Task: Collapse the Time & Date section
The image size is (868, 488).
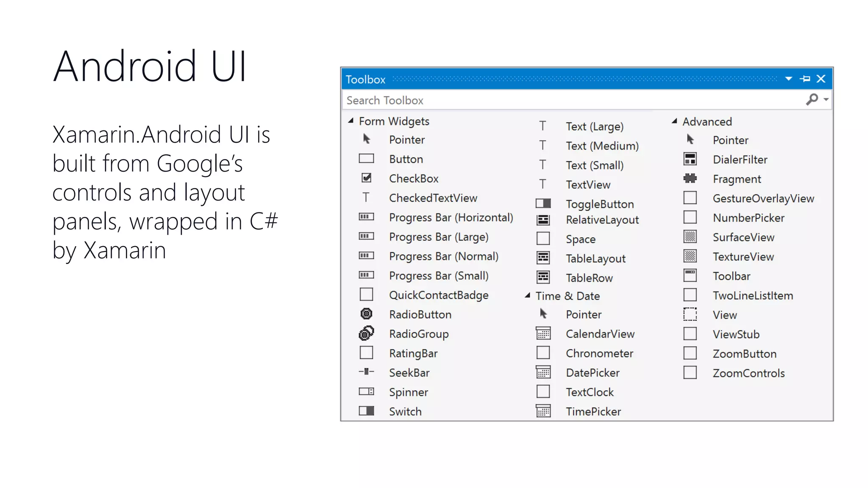Action: pyautogui.click(x=527, y=295)
